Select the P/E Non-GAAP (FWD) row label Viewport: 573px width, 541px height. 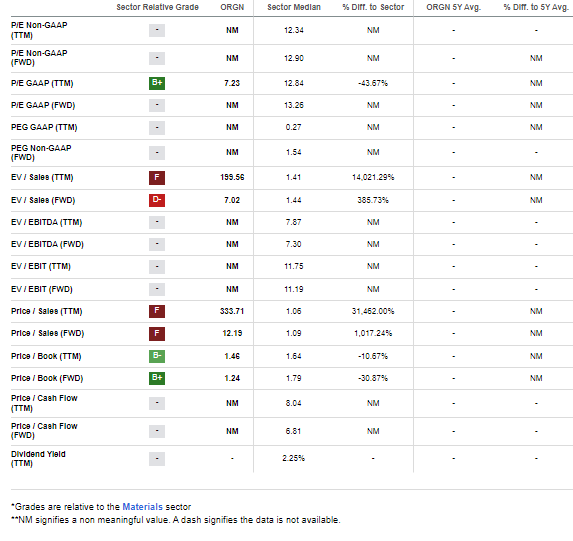[39, 58]
